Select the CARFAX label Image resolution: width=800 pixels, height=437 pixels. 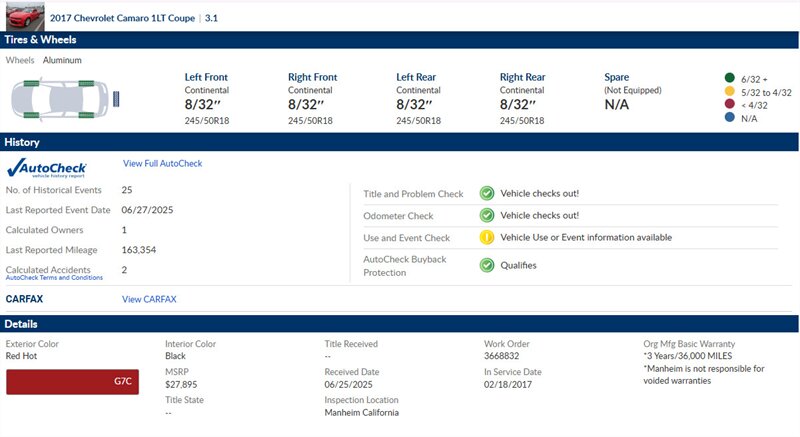pos(24,299)
